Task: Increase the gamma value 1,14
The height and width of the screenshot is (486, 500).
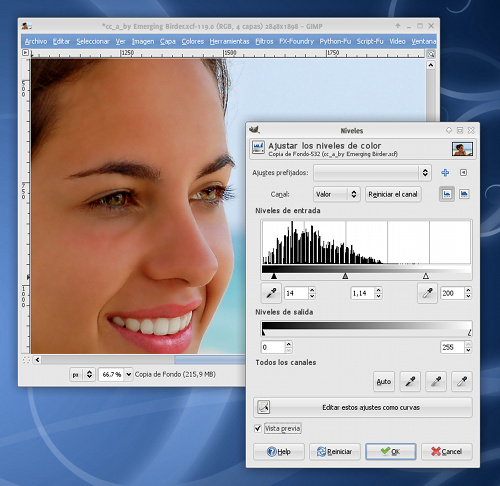Action: (378, 290)
